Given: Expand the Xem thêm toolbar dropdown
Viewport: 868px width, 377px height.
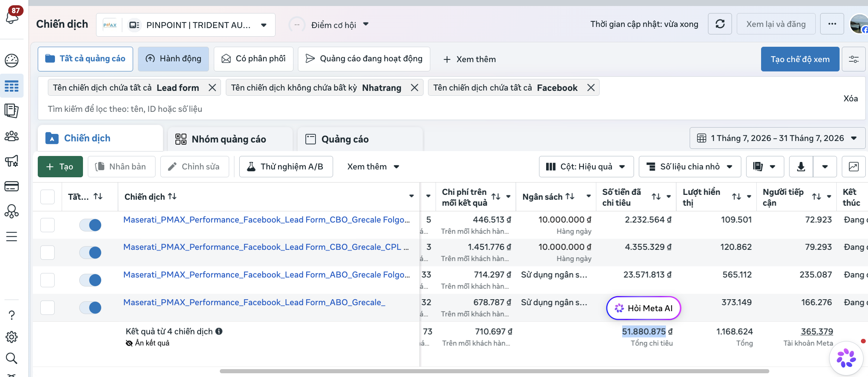Looking at the screenshot, I should [373, 166].
